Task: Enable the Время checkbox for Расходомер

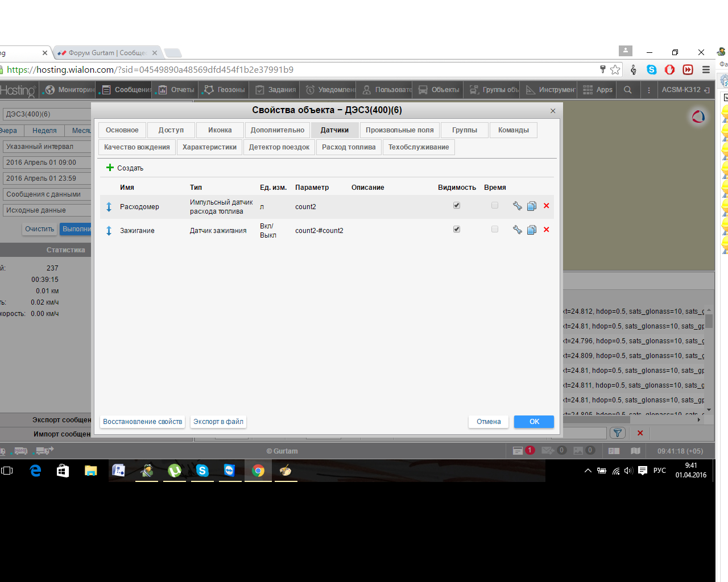Action: click(495, 205)
